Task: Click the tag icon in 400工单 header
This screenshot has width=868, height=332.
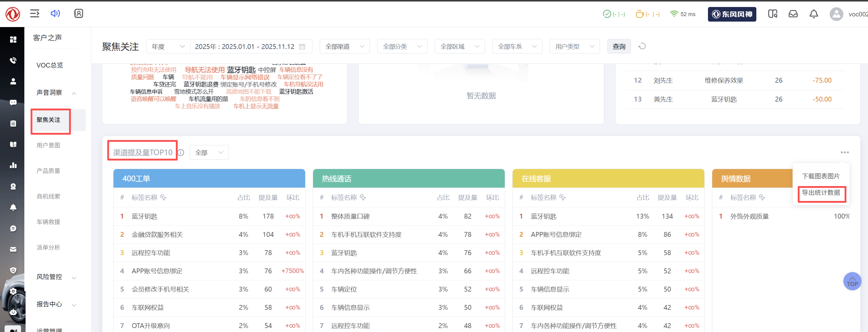Action: pos(163,197)
